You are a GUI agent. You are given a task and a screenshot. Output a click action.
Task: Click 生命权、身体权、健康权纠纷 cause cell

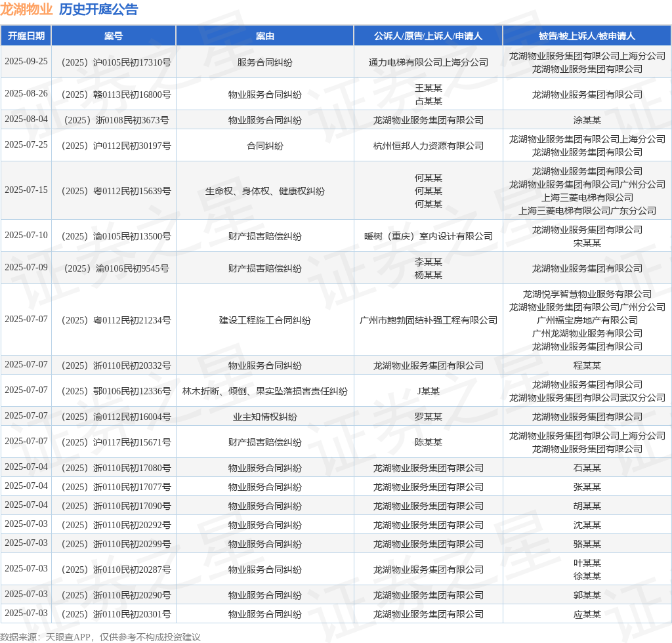265,191
